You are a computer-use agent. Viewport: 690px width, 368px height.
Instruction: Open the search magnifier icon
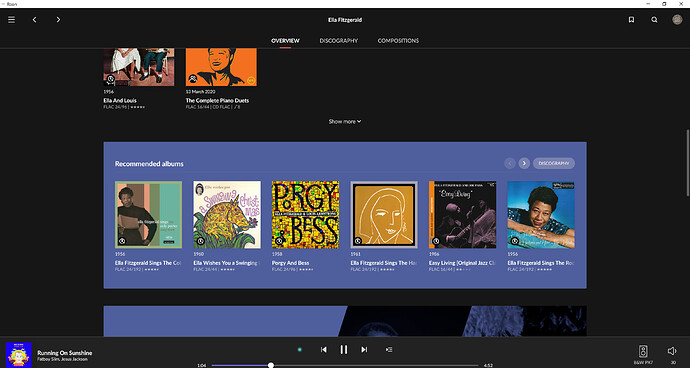[654, 20]
